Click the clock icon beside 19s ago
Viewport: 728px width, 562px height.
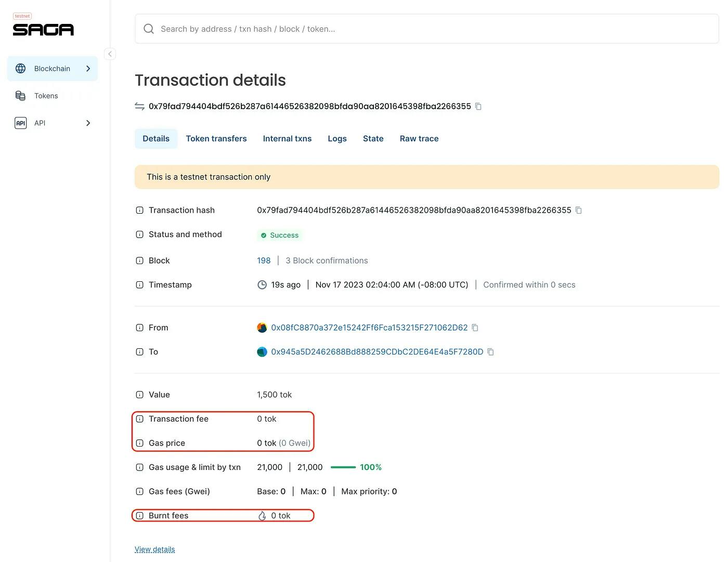[262, 285]
